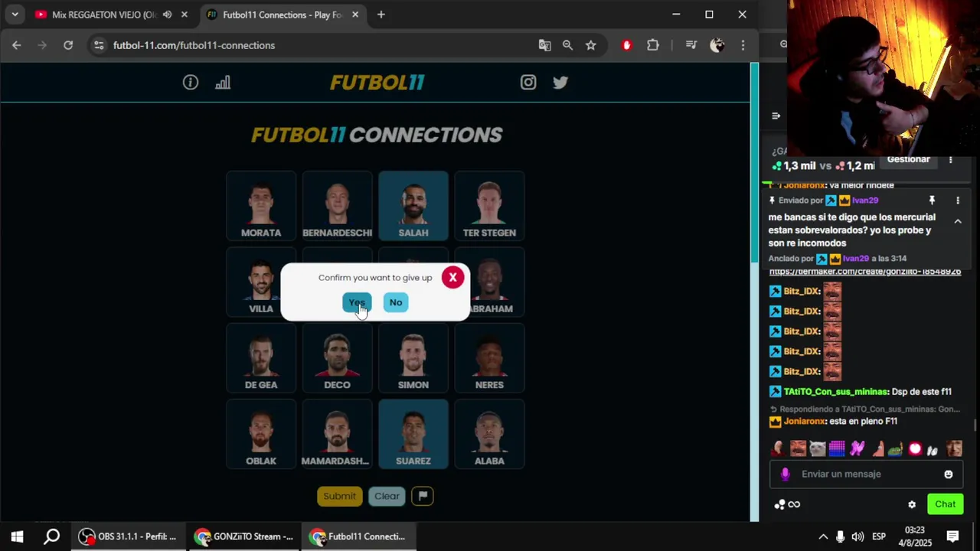Select the Ter Stegen player card
This screenshot has width=980, height=551.
pos(489,206)
